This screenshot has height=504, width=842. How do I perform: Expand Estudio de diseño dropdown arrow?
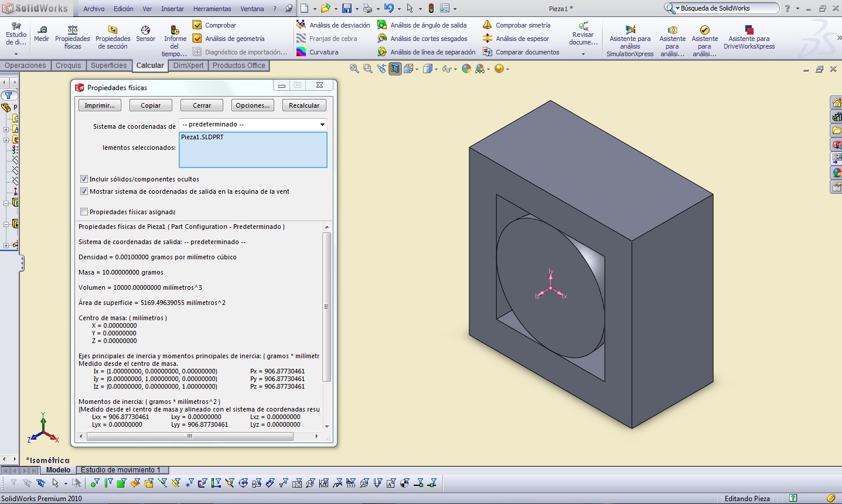pyautogui.click(x=16, y=54)
